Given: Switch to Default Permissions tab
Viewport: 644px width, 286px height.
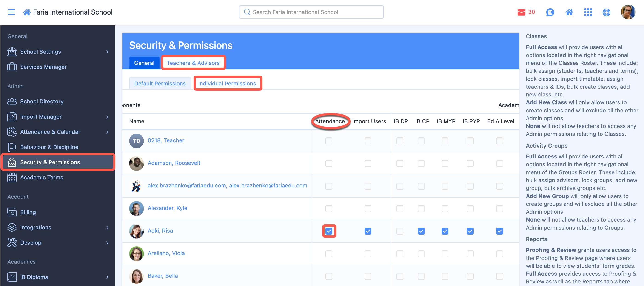Looking at the screenshot, I should click(x=160, y=83).
